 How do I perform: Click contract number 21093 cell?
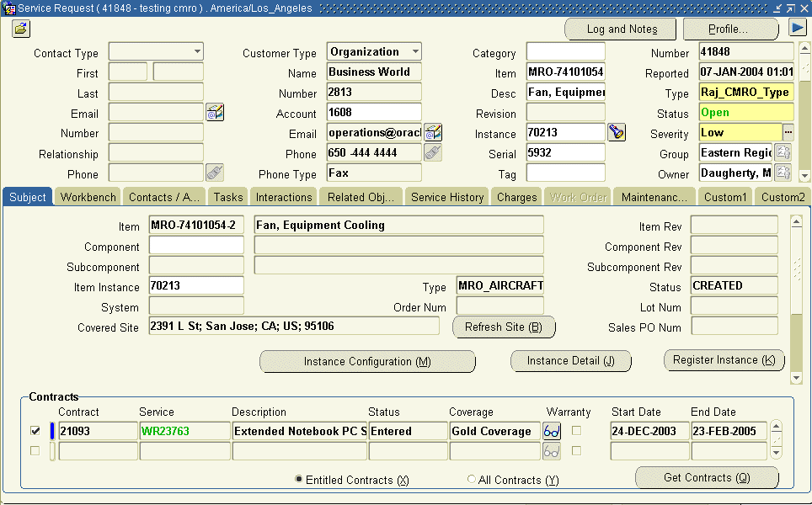[x=98, y=431]
